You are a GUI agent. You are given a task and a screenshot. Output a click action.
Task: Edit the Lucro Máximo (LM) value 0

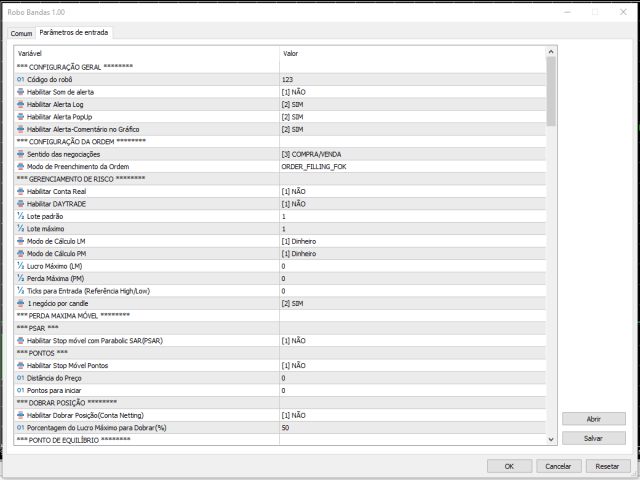point(413,266)
